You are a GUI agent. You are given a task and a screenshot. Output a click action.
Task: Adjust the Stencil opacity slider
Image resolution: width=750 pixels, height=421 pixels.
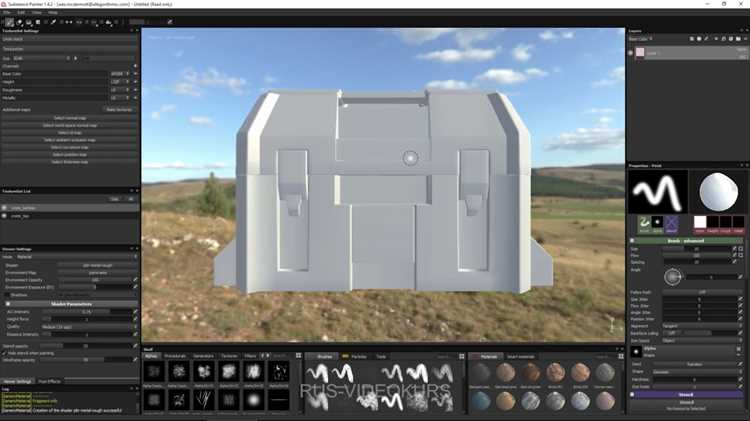pyautogui.click(x=86, y=345)
